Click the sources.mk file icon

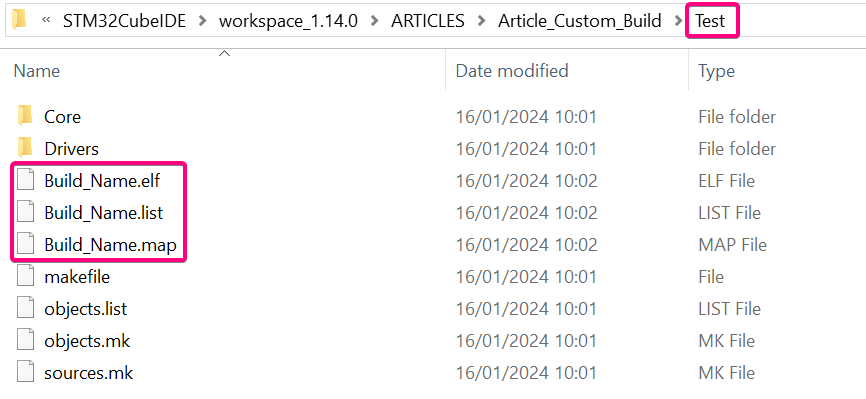[25, 372]
